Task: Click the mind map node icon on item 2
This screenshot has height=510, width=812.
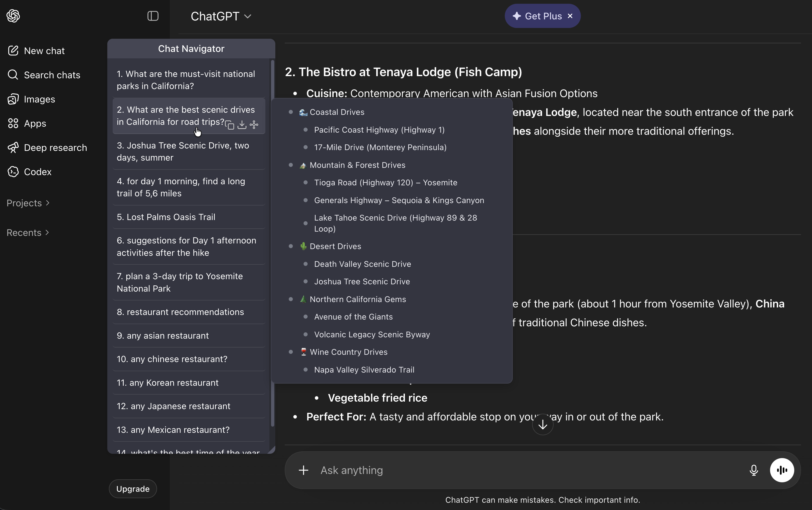Action: [254, 125]
